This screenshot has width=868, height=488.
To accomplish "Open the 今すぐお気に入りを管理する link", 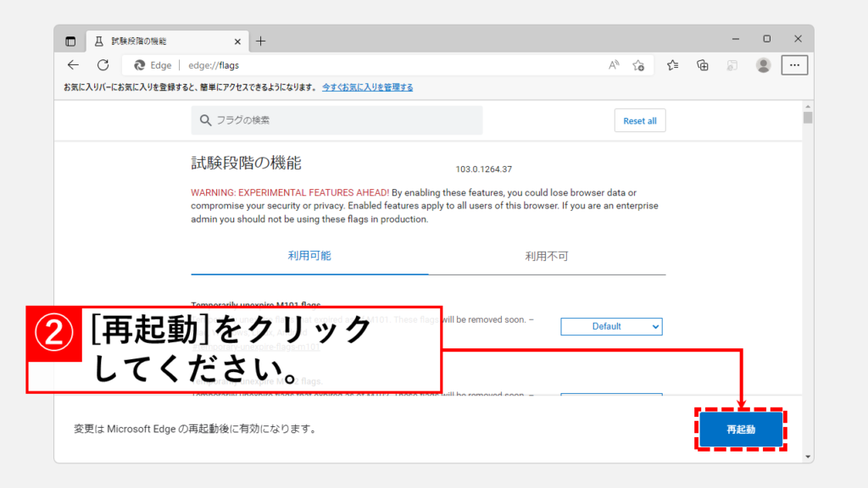I will (x=367, y=87).
